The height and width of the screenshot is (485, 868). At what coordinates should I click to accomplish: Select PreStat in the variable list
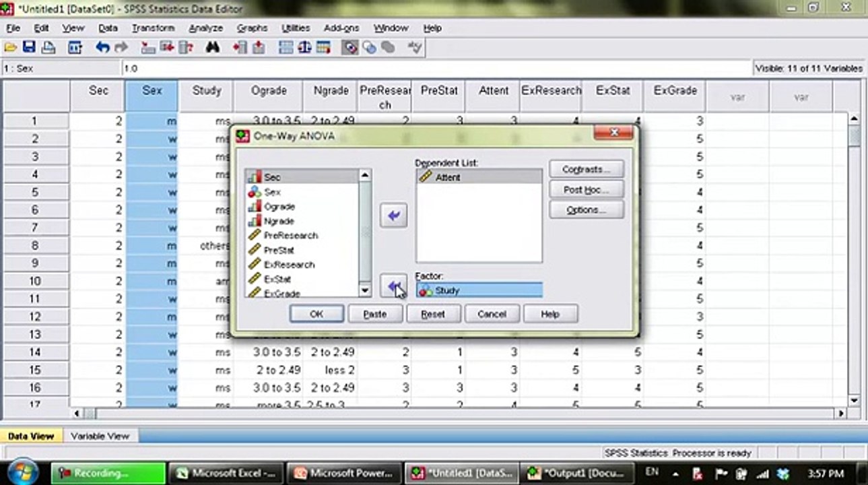tap(302, 250)
